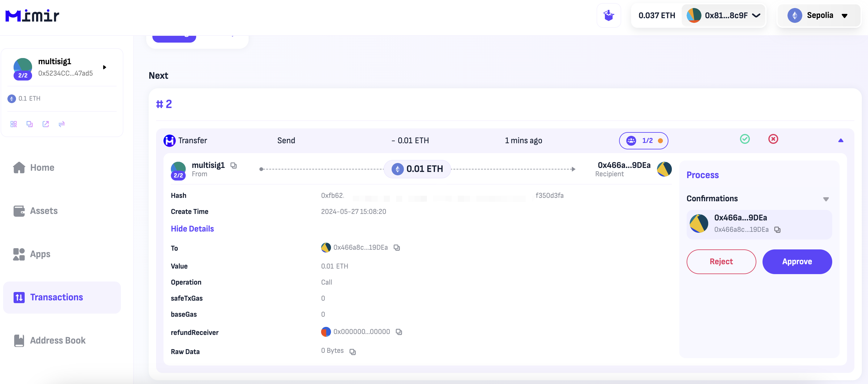The image size is (868, 384).
Task: Click the QR code icon under multisig1
Action: click(x=14, y=124)
